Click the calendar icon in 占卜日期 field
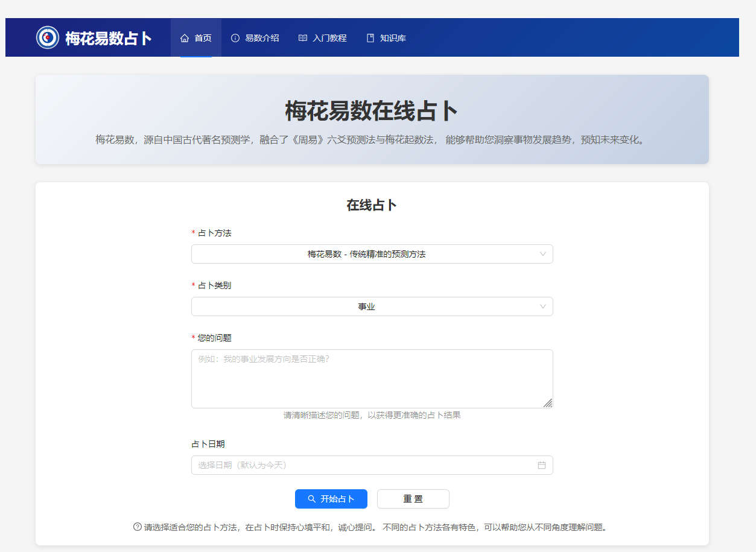Viewport: 756px width, 552px height. [x=542, y=465]
